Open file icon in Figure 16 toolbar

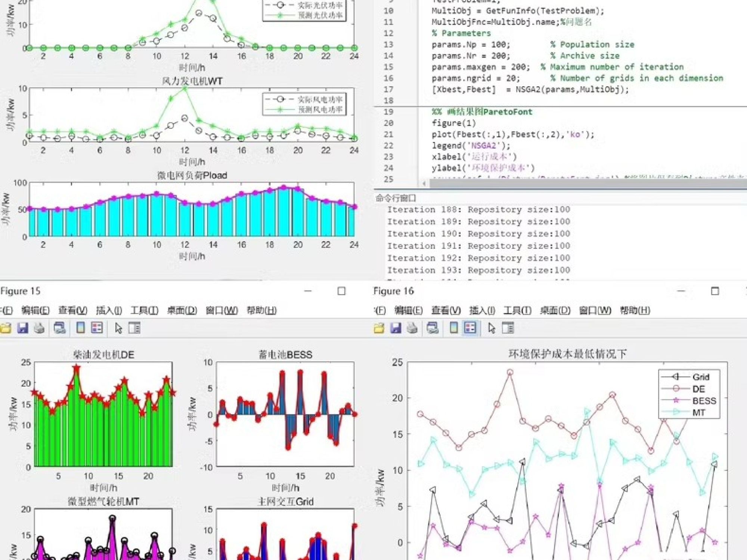pos(379,328)
